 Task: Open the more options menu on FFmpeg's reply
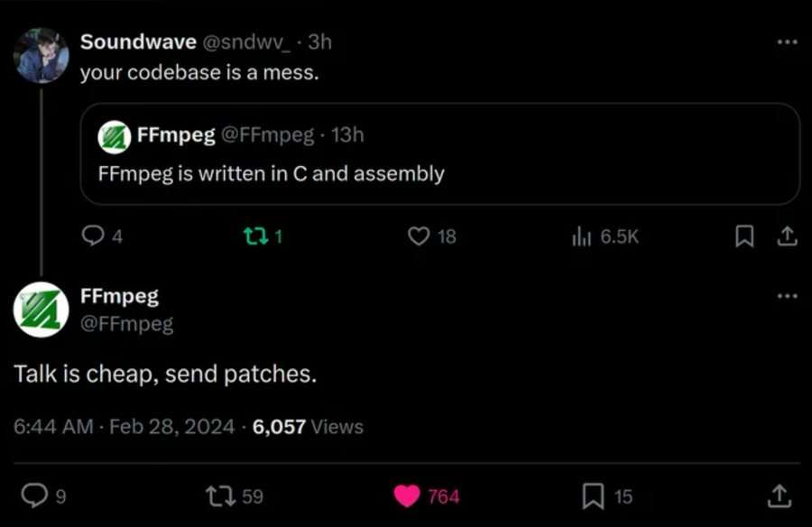pyautogui.click(x=789, y=295)
